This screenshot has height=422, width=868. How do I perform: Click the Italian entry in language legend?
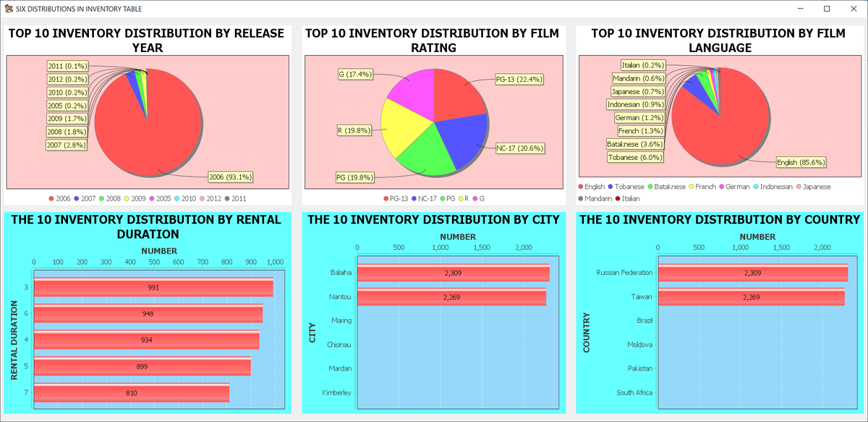pos(628,198)
